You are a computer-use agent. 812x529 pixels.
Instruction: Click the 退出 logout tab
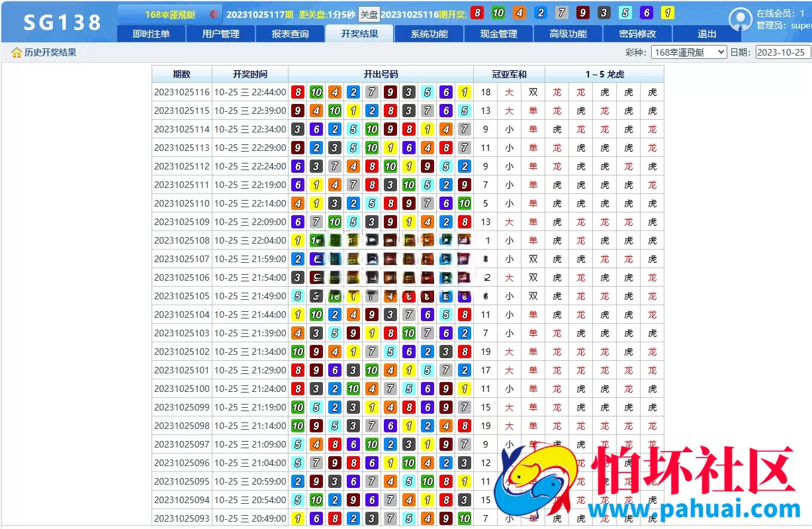[x=707, y=34]
